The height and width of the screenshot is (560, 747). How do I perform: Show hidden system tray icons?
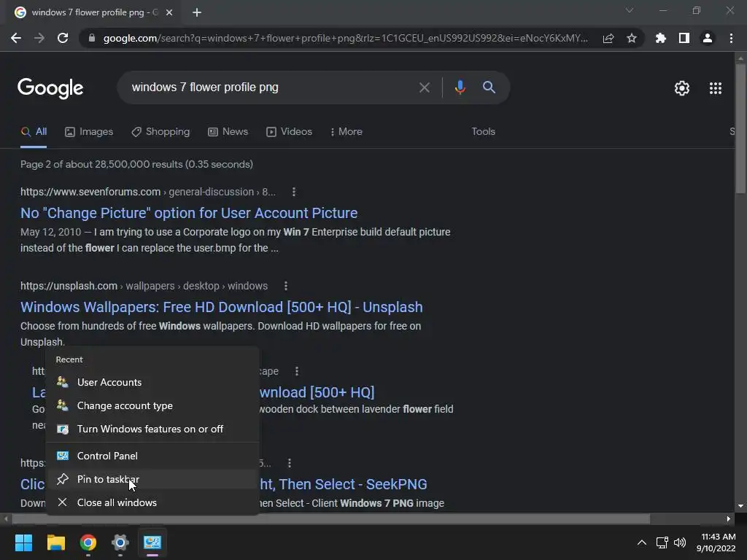click(x=642, y=542)
